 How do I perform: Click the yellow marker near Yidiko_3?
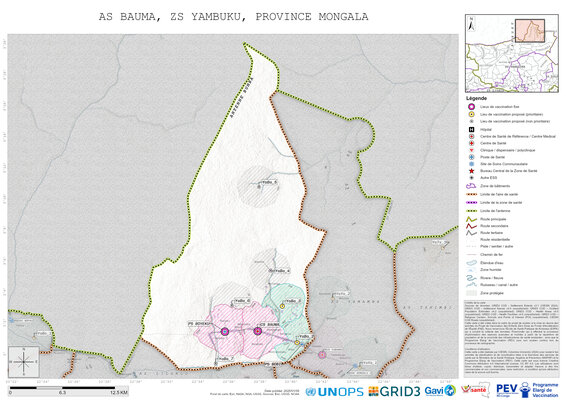[x=297, y=342]
